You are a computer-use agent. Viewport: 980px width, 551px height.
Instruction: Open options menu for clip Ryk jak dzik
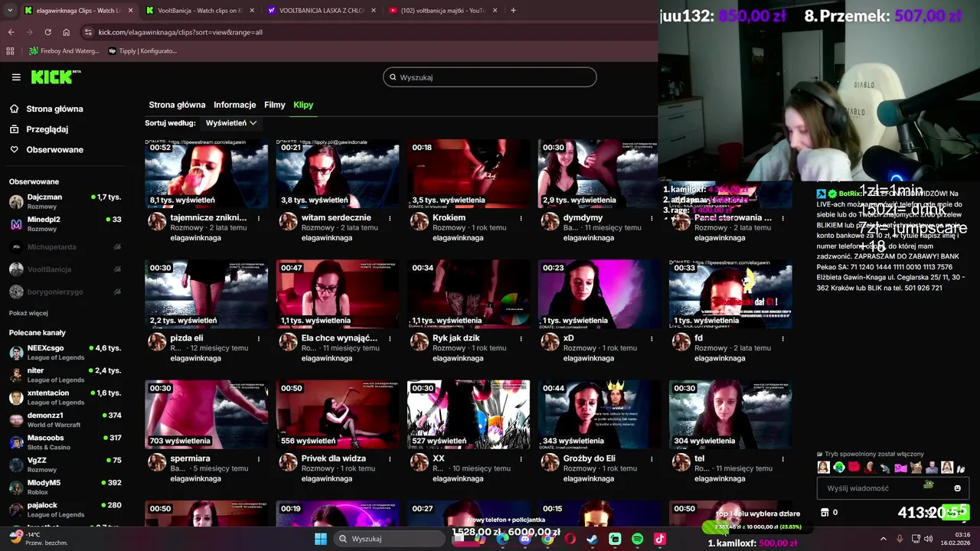click(521, 338)
